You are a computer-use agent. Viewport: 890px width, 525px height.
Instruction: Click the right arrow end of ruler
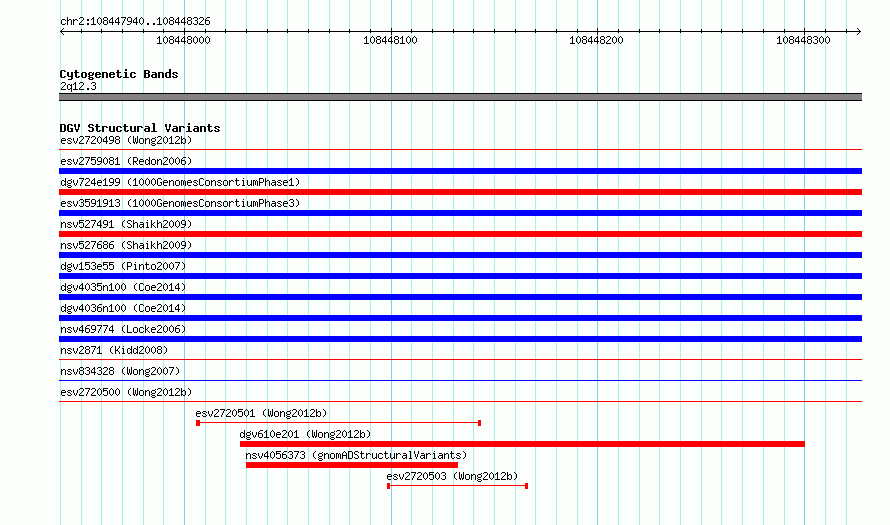[858, 31]
